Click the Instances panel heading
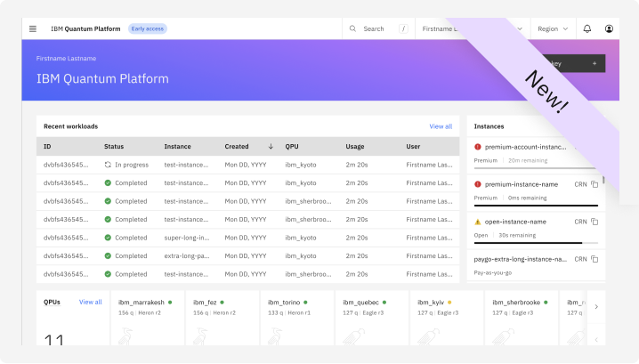Image resolution: width=639 pixels, height=364 pixels. click(x=489, y=126)
